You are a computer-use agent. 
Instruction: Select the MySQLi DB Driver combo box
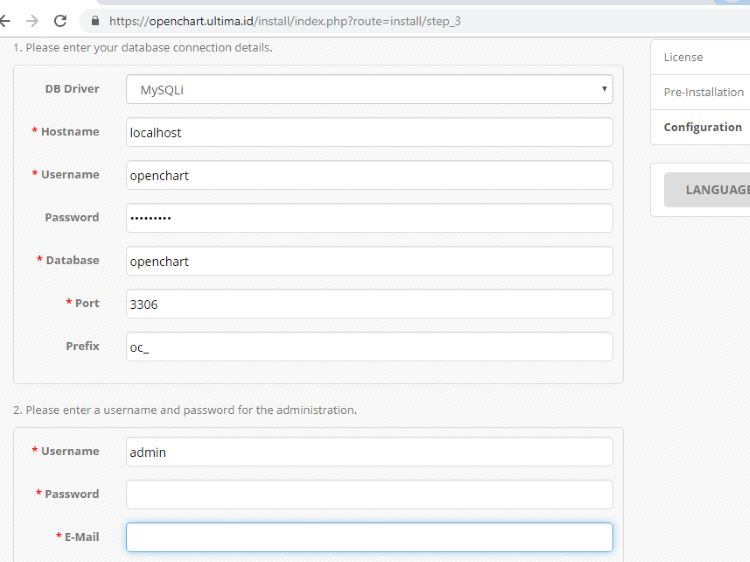369,89
